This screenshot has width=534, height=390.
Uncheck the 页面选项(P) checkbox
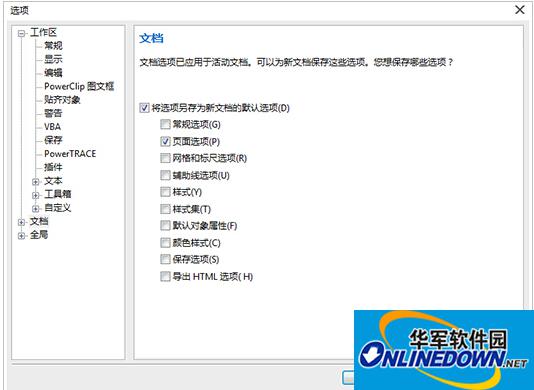tap(165, 141)
